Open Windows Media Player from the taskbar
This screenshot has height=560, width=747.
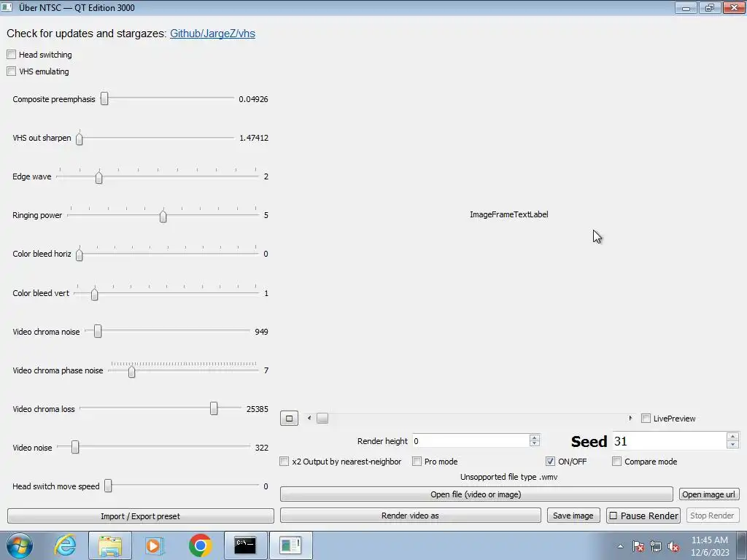155,545
